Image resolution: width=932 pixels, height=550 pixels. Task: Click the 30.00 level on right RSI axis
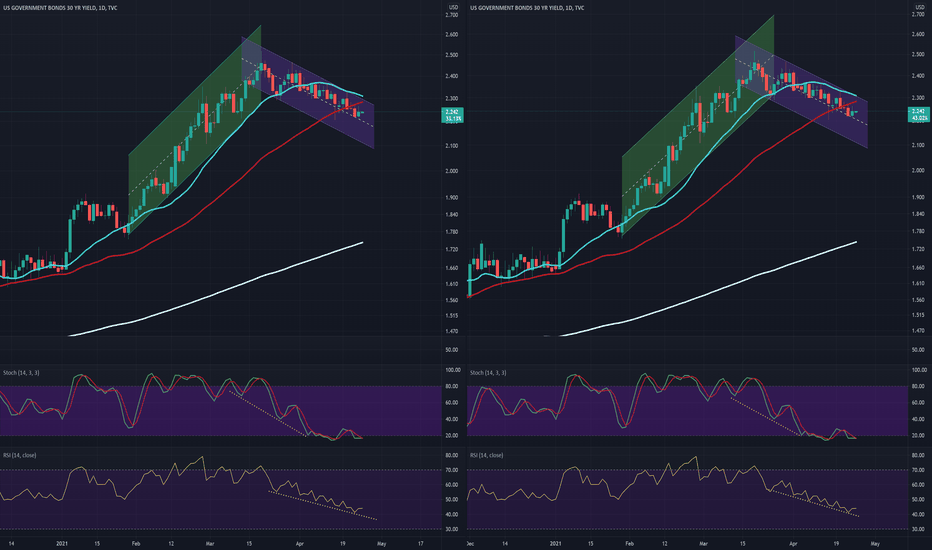point(918,529)
